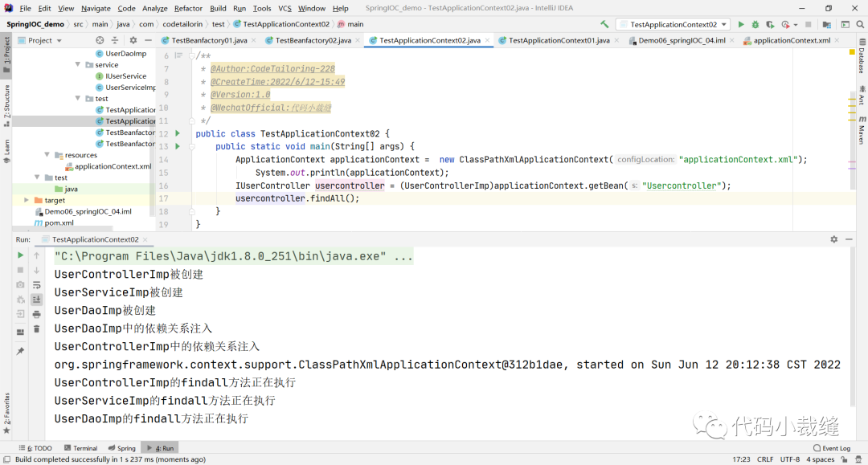Select IUserService in project tree
The image size is (868, 465).
[121, 76]
